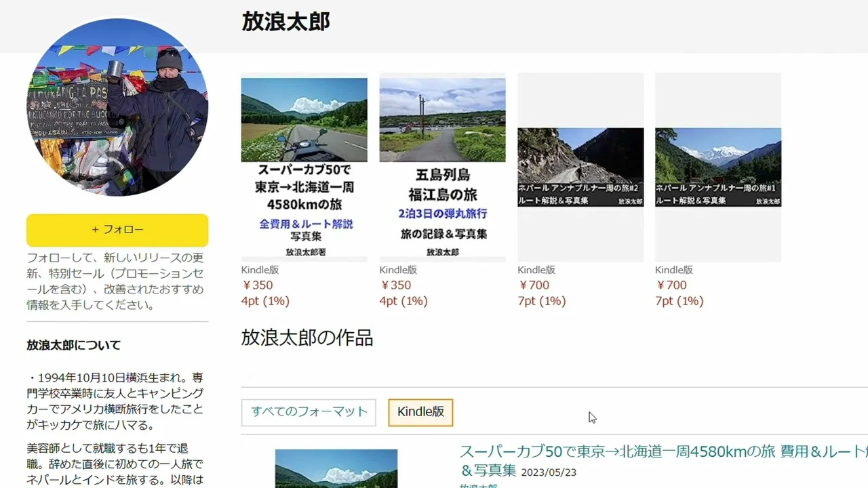Click the ¥700 price under Annapurna #2 book
Screen dimensions: 868x488
pos(534,285)
